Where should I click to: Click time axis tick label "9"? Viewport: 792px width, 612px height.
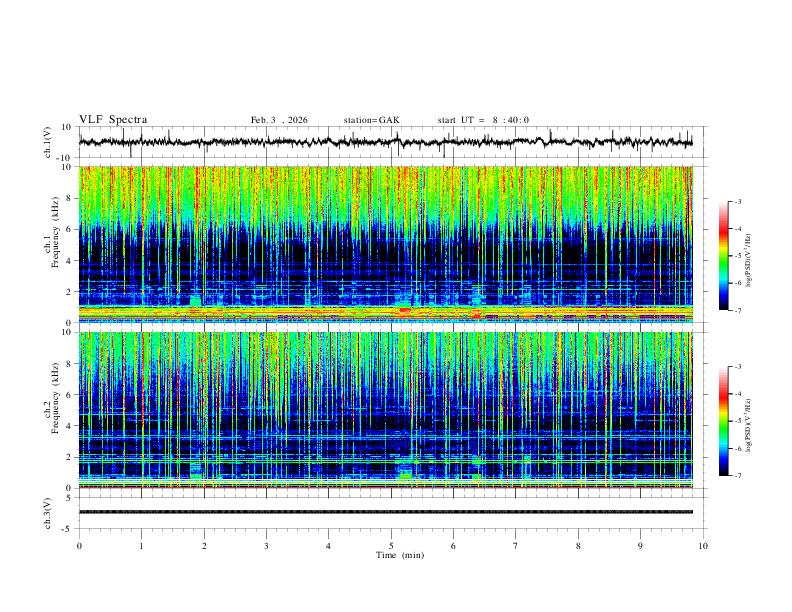[640, 546]
